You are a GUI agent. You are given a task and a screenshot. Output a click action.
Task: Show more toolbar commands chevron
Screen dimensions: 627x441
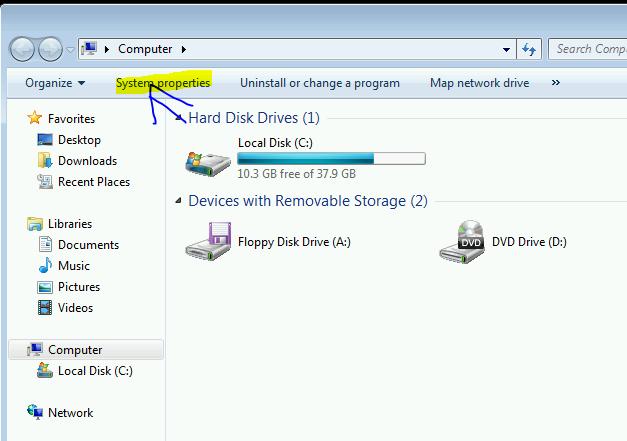[555, 82]
